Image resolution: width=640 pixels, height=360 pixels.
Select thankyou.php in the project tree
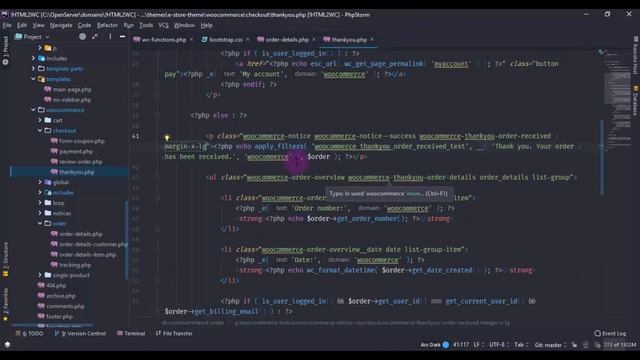pyautogui.click(x=76, y=172)
